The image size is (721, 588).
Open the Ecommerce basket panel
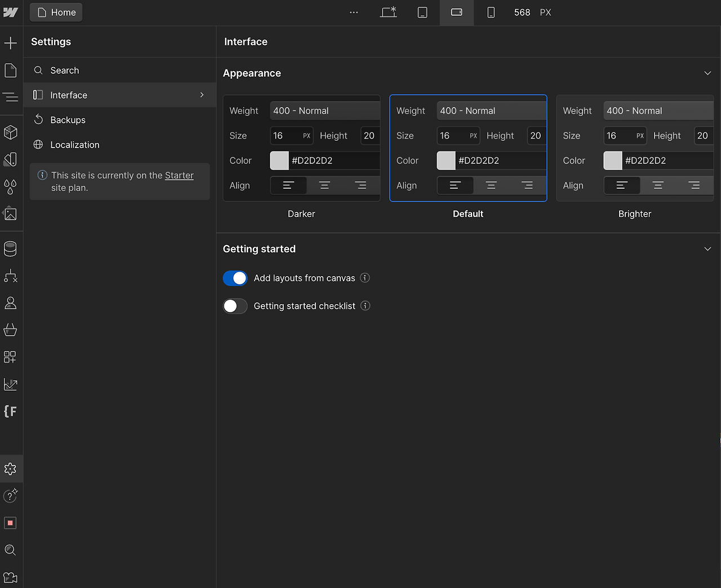pyautogui.click(x=11, y=330)
